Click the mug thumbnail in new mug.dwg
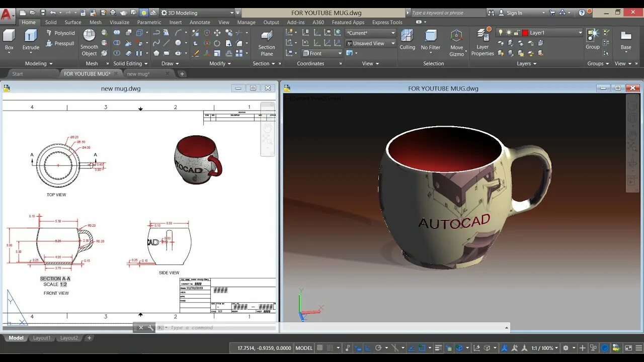 (198, 159)
